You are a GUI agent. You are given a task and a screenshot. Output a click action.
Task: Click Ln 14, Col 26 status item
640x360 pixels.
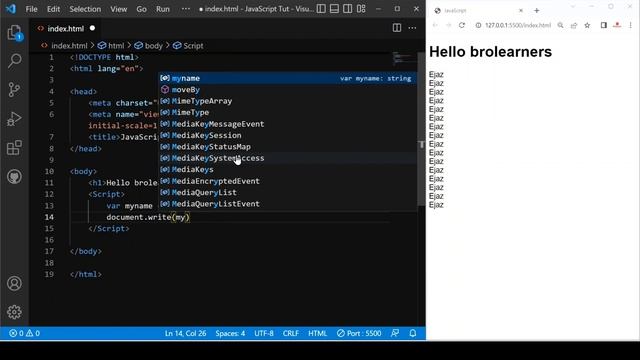point(185,333)
